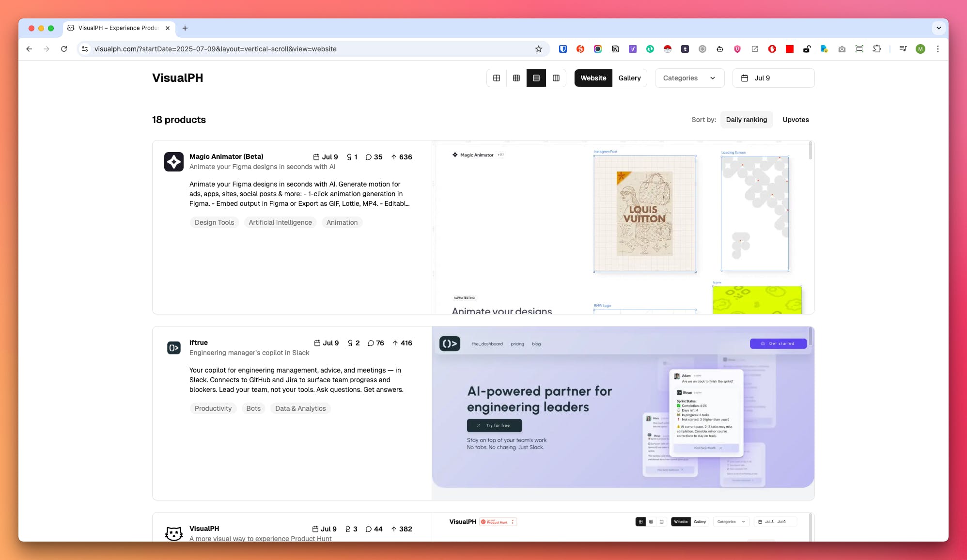Open the Notion web clipper extension
The image size is (967, 560).
[615, 49]
